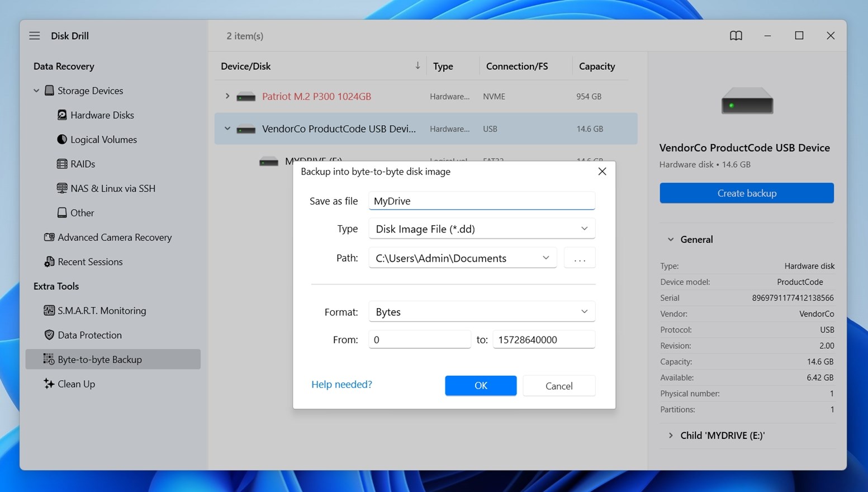Click the Advanced Camera Recovery icon
This screenshot has width=868, height=492.
click(x=49, y=237)
